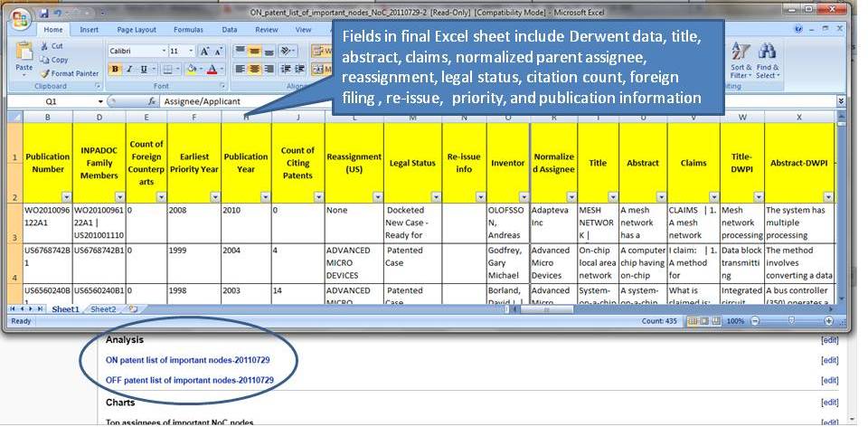Open OFF patent list of important nodes link

pyautogui.click(x=189, y=380)
